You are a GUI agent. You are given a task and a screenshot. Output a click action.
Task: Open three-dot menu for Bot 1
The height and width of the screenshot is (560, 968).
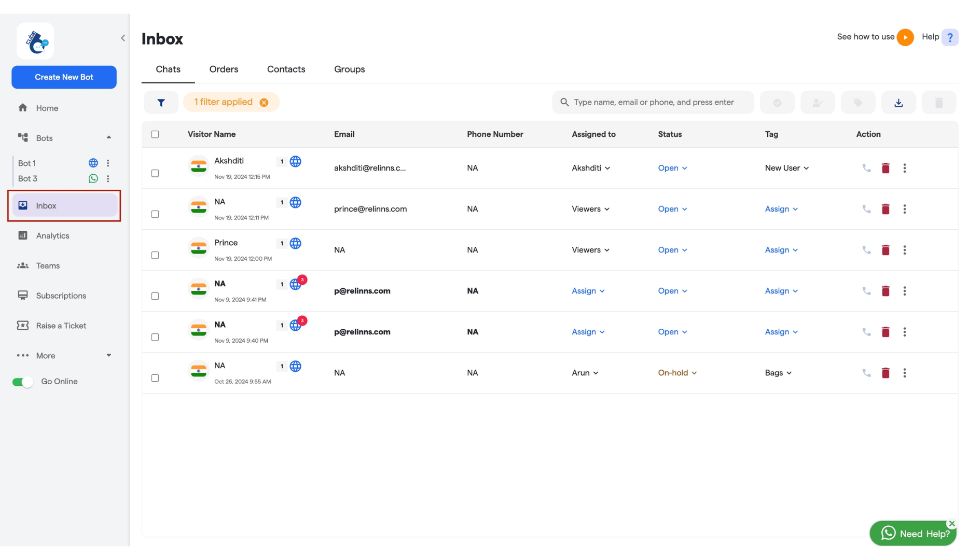(x=108, y=163)
